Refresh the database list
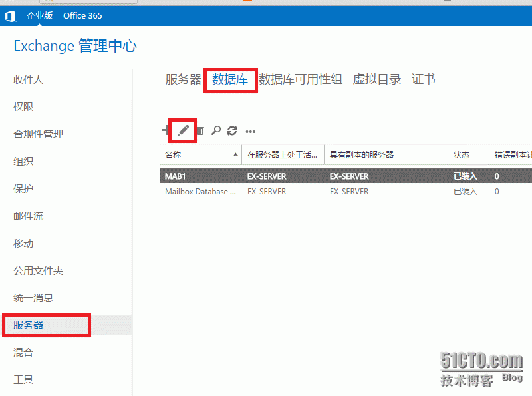The image size is (532, 396). tap(232, 130)
